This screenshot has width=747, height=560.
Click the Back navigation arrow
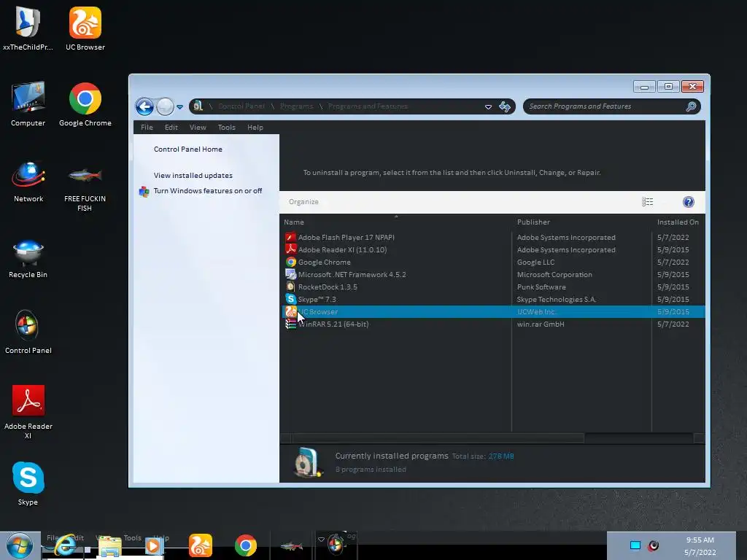pos(144,106)
